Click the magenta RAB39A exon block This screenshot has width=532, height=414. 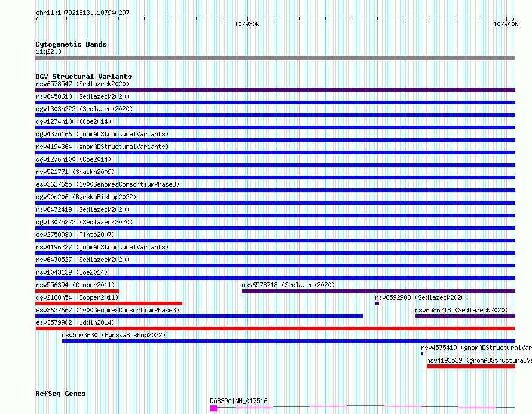coord(213,408)
